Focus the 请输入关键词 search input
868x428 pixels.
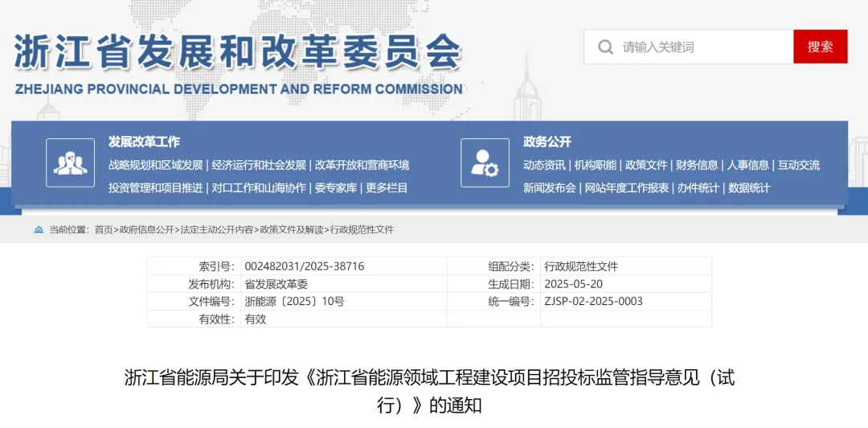pos(689,47)
